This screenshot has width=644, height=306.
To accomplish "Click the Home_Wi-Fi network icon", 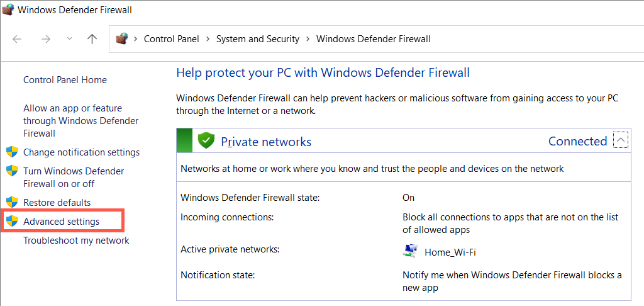I will 410,251.
